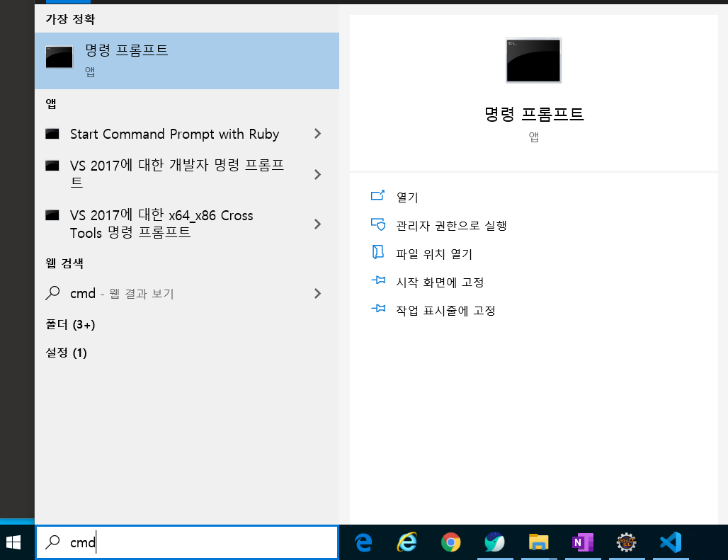Expand the 설정 (1) section
Viewport: 728px width, 560px height.
pyautogui.click(x=66, y=353)
